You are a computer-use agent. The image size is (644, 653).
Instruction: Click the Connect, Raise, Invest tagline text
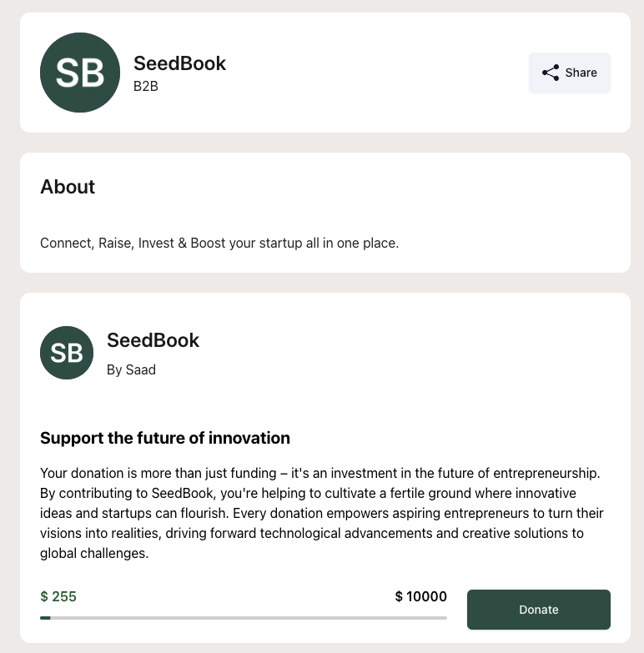tap(219, 243)
